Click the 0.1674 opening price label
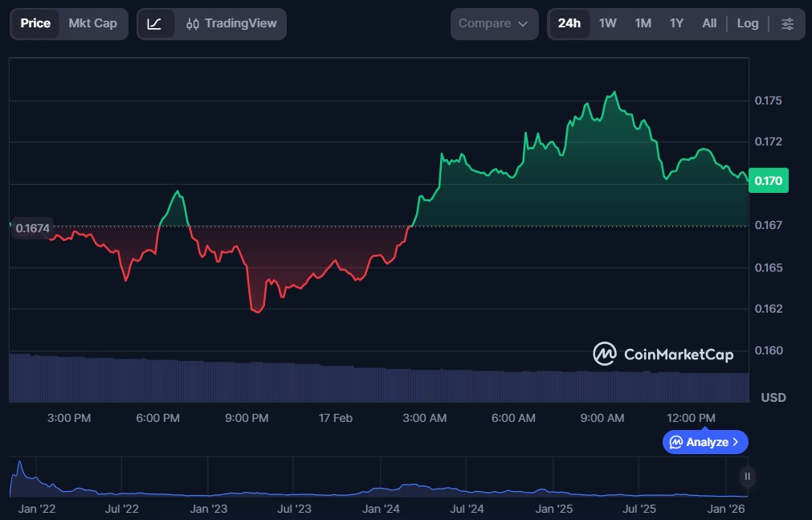Screen dimensions: 812x520 [31, 228]
